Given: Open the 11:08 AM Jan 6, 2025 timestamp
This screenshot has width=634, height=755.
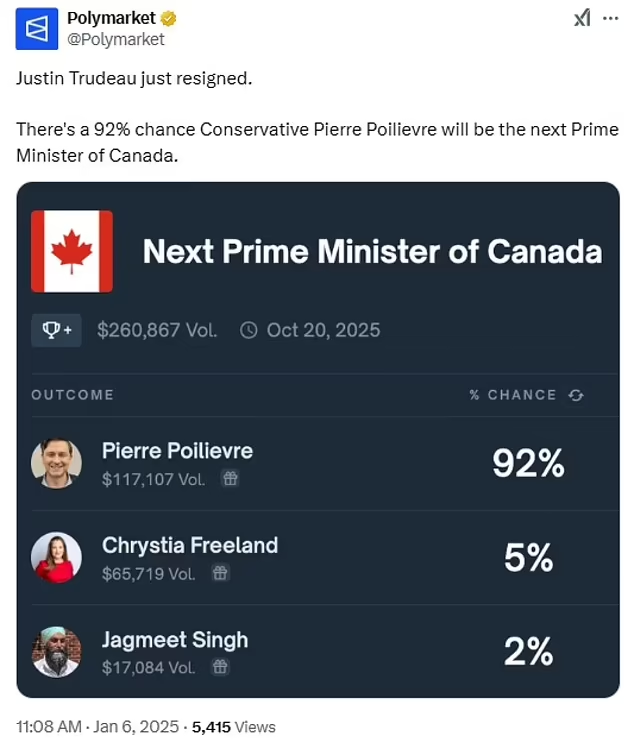Looking at the screenshot, I should [x=97, y=727].
